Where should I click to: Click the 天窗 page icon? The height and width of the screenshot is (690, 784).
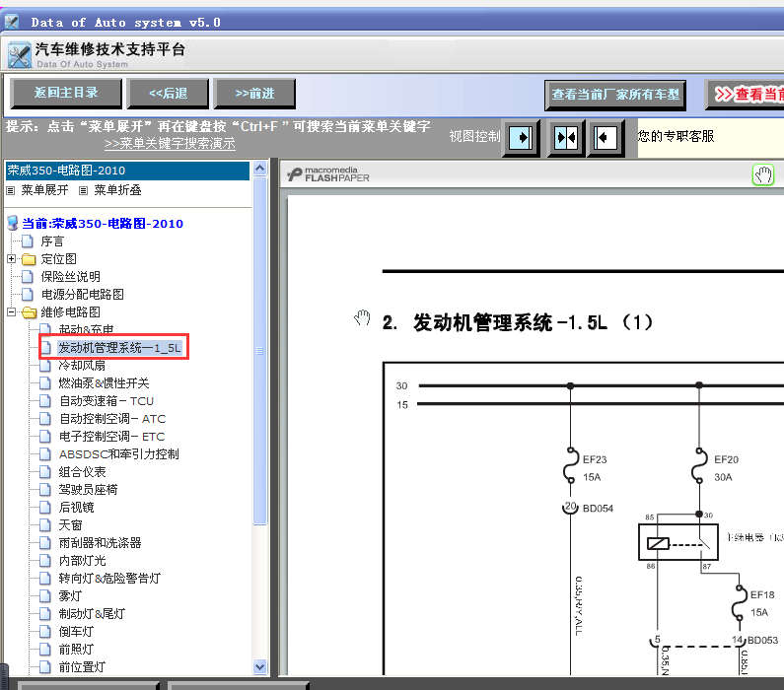[x=45, y=525]
